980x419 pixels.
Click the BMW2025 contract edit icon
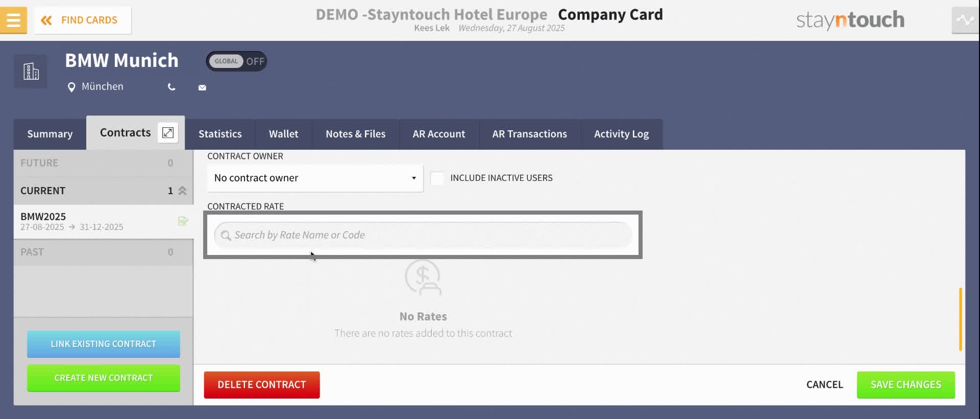point(183,221)
